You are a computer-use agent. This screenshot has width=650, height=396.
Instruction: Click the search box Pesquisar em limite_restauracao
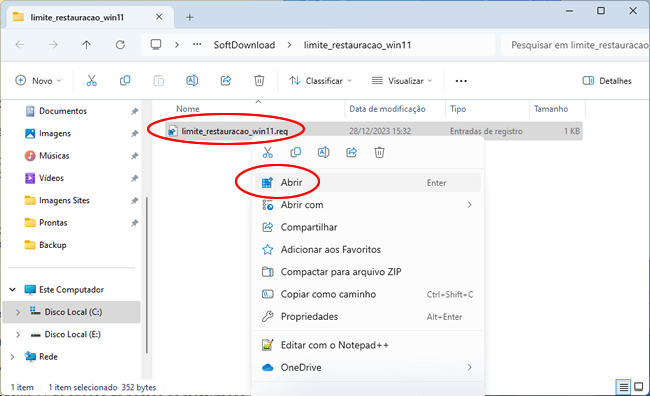pyautogui.click(x=575, y=45)
